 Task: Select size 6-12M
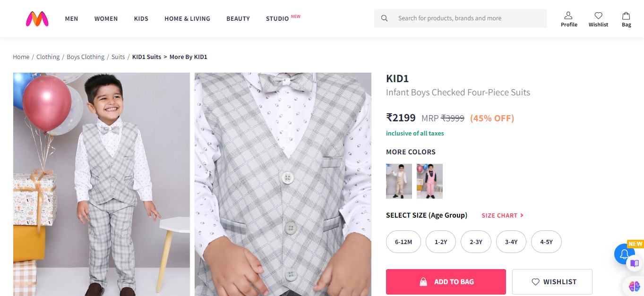[404, 242]
